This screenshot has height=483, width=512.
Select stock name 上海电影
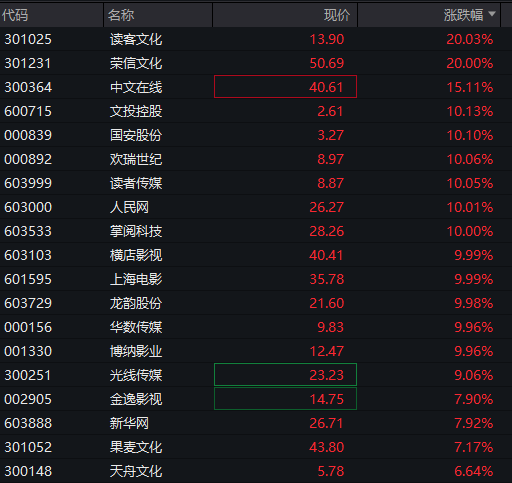pyautogui.click(x=136, y=279)
